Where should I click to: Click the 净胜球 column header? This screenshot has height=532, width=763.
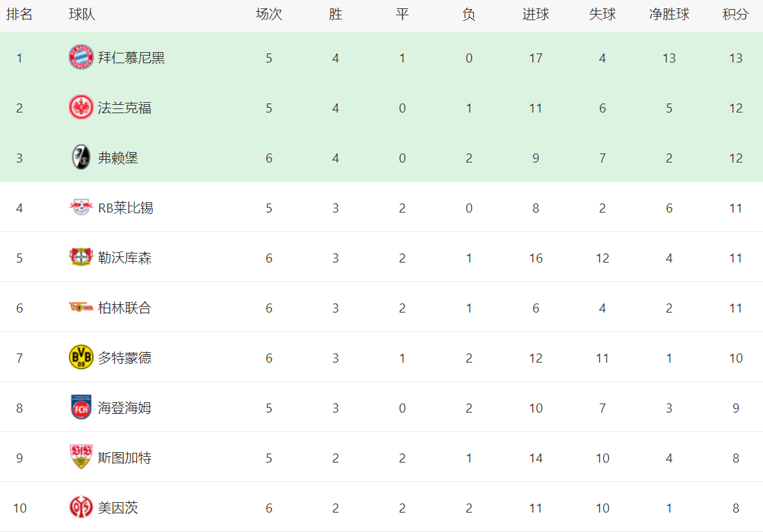[x=669, y=15]
